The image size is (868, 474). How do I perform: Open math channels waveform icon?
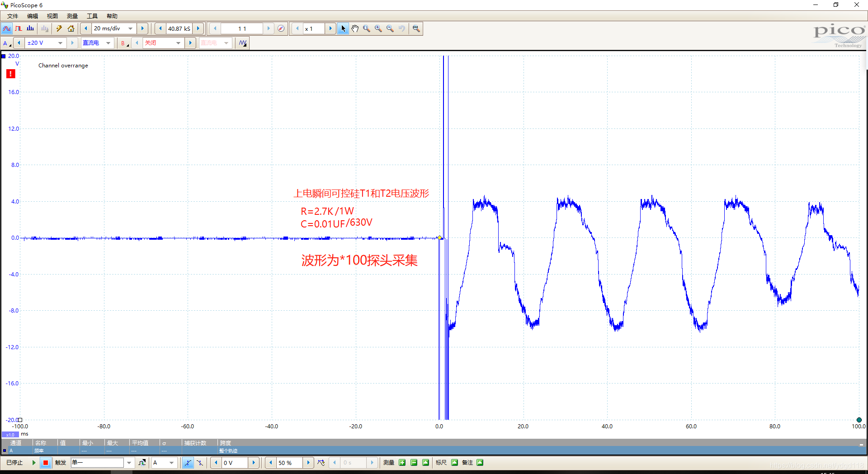243,43
